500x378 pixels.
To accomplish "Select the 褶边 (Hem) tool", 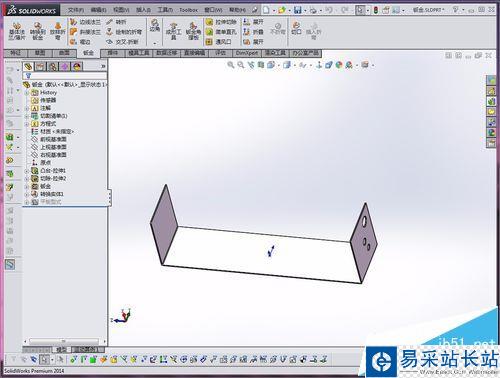I will (x=80, y=42).
